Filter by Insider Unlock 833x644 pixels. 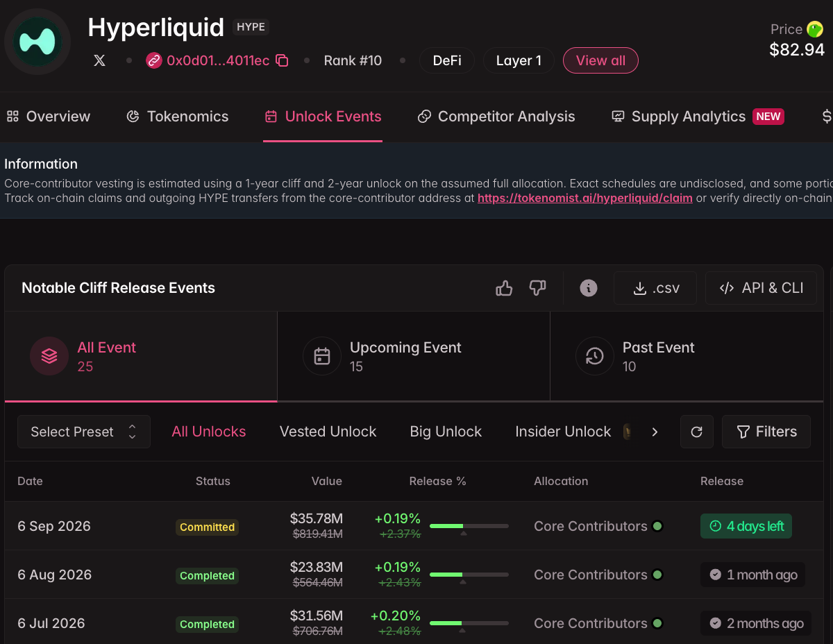563,432
